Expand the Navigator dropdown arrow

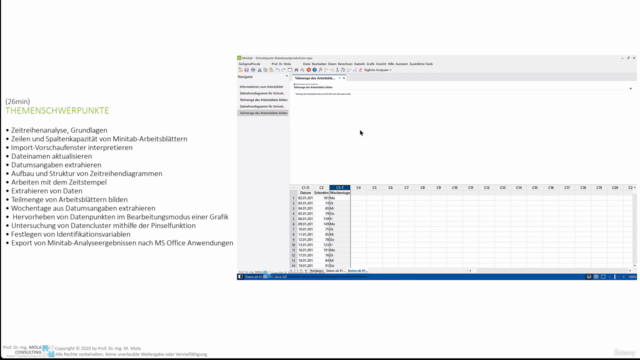[287, 76]
